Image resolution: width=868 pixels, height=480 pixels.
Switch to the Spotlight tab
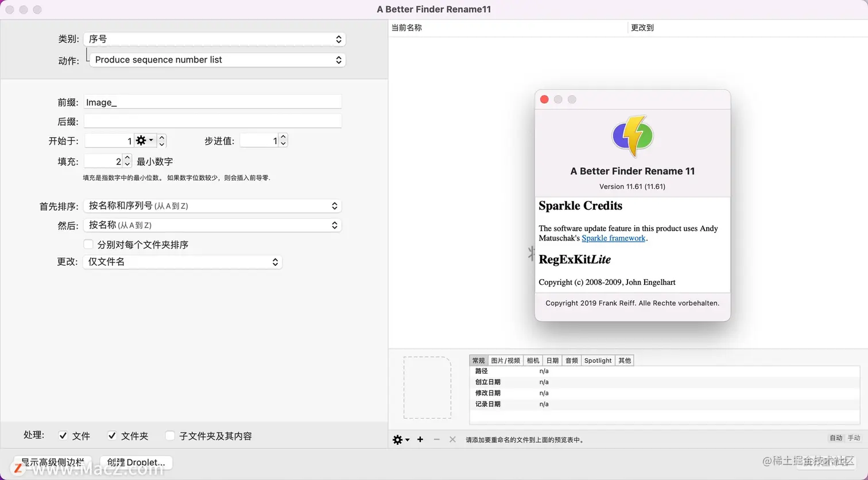pyautogui.click(x=598, y=360)
